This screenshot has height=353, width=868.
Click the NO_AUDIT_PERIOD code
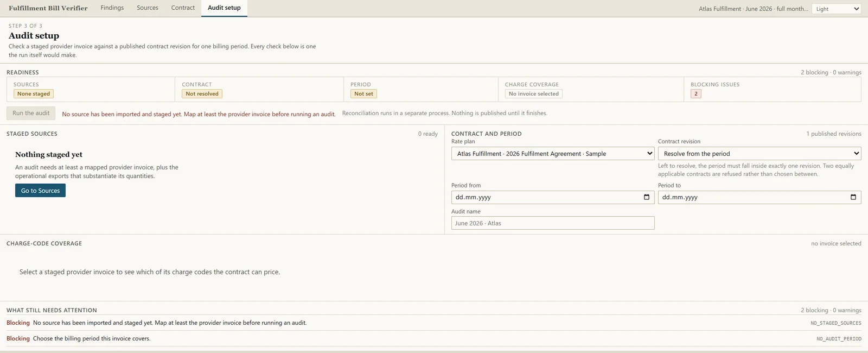[839, 339]
